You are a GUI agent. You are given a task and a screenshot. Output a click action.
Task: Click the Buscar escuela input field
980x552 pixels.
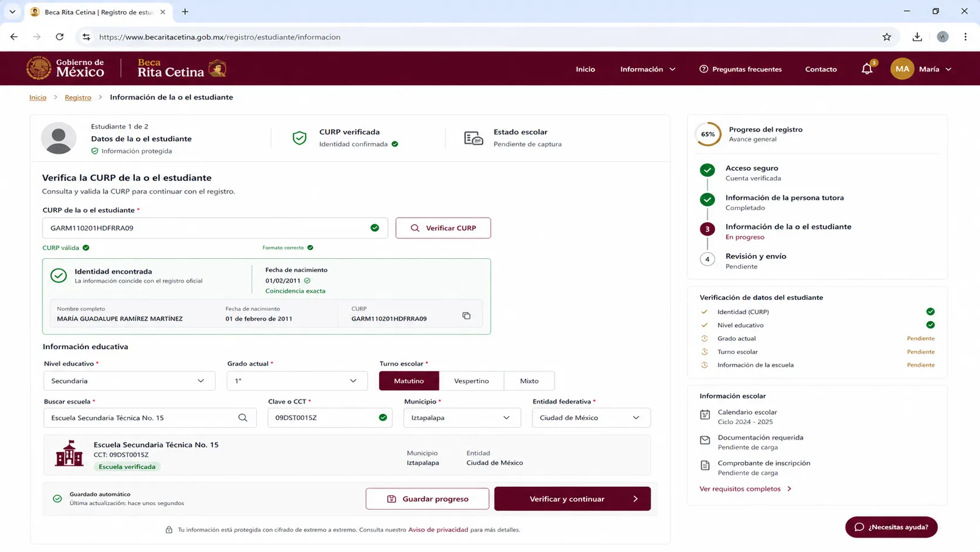click(x=150, y=418)
